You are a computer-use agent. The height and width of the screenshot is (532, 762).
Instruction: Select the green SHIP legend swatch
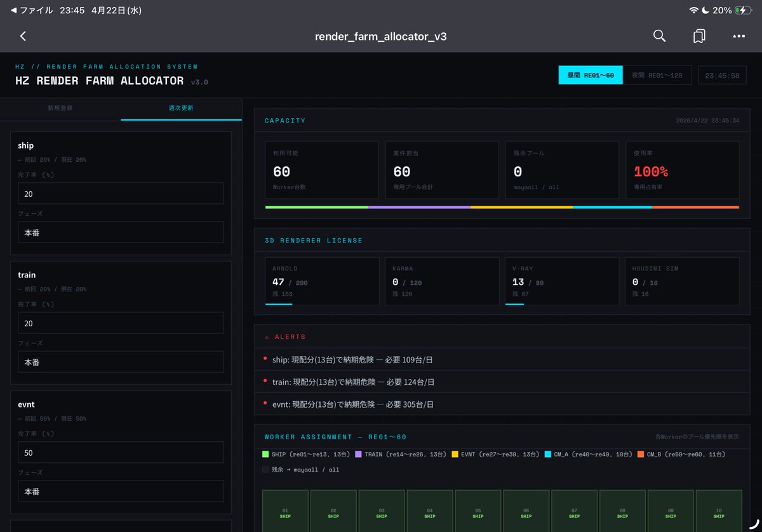point(265,454)
